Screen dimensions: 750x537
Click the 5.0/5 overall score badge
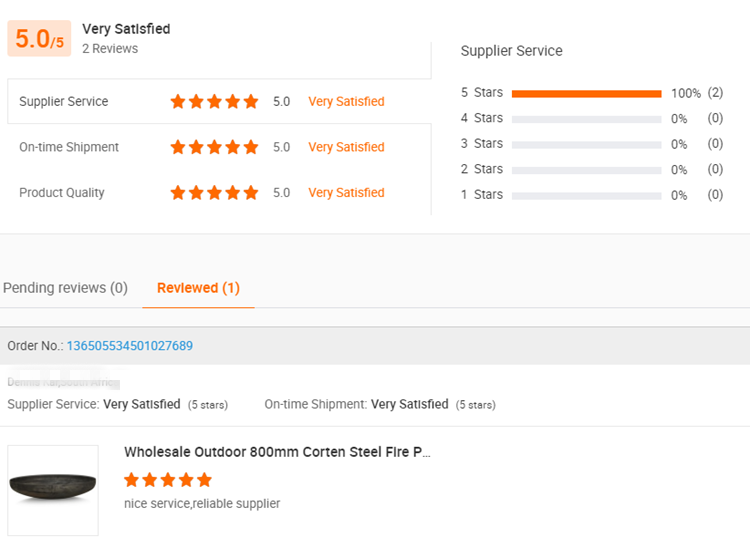[39, 39]
